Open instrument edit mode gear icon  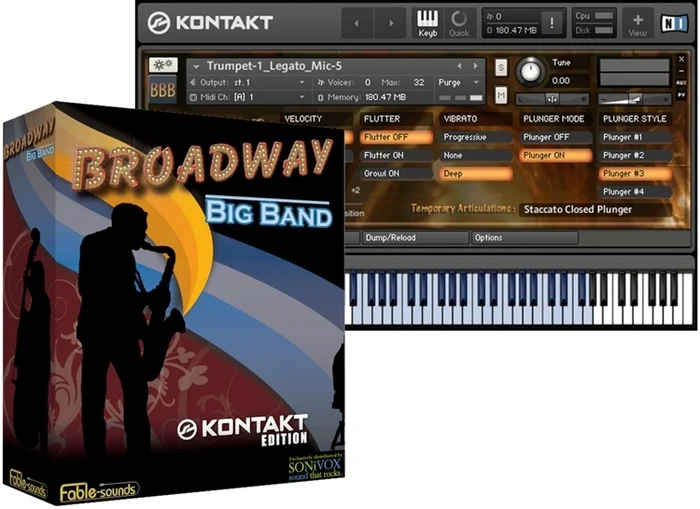coord(162,65)
